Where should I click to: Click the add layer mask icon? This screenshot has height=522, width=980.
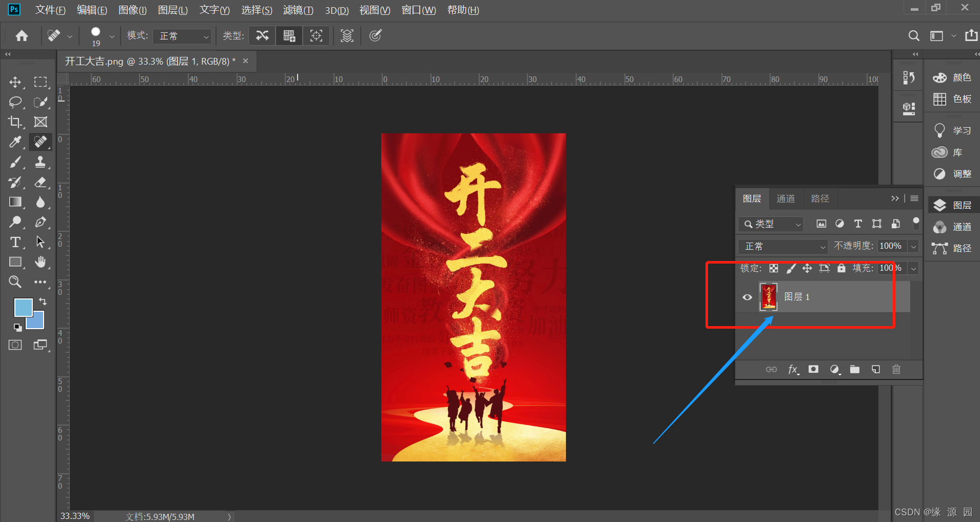813,369
